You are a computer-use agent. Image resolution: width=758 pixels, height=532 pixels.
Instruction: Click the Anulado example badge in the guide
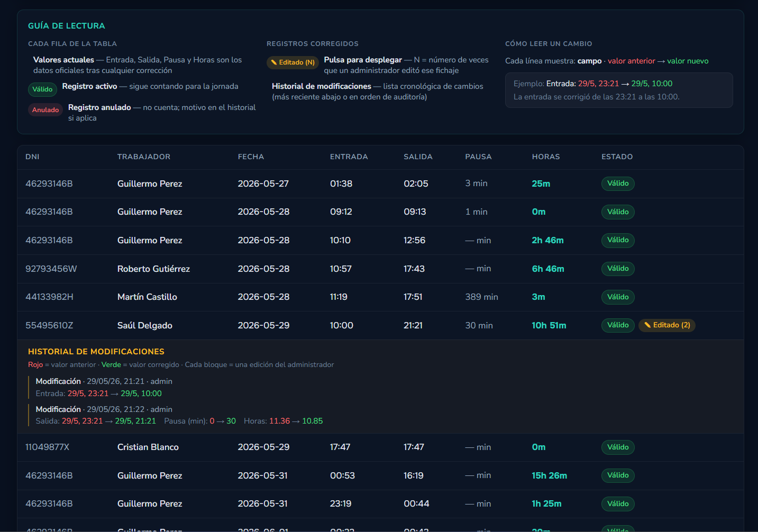(x=45, y=110)
